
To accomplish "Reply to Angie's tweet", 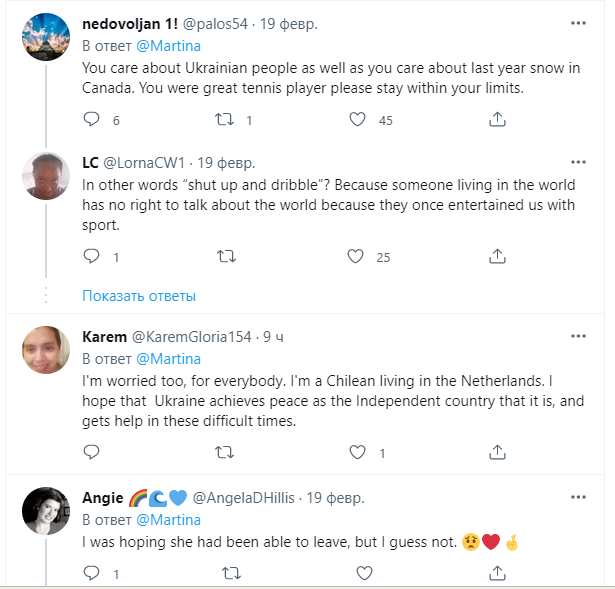I will click(91, 573).
